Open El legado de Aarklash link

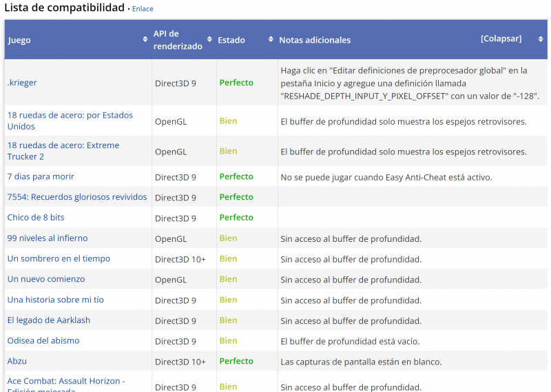click(49, 320)
